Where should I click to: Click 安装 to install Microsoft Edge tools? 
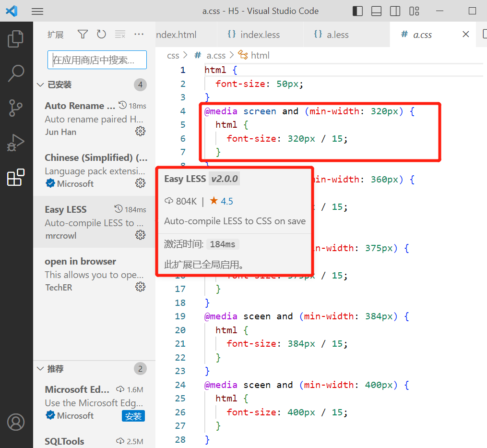click(x=133, y=416)
